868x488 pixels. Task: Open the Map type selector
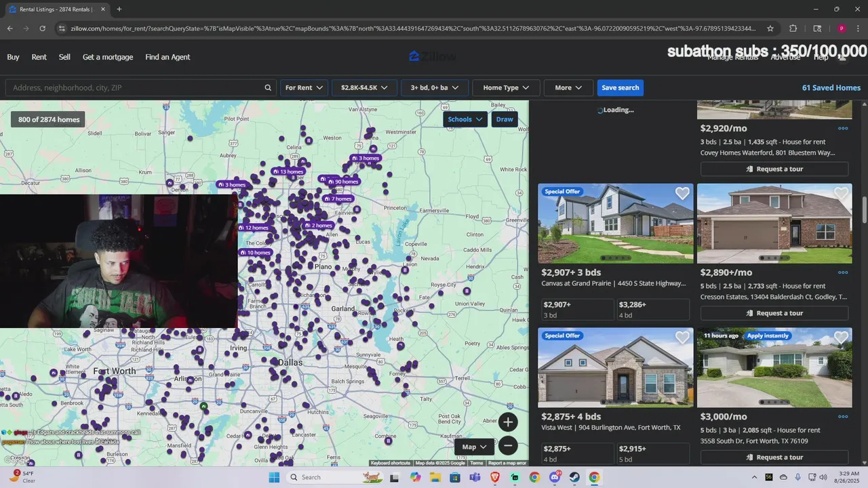coord(475,447)
